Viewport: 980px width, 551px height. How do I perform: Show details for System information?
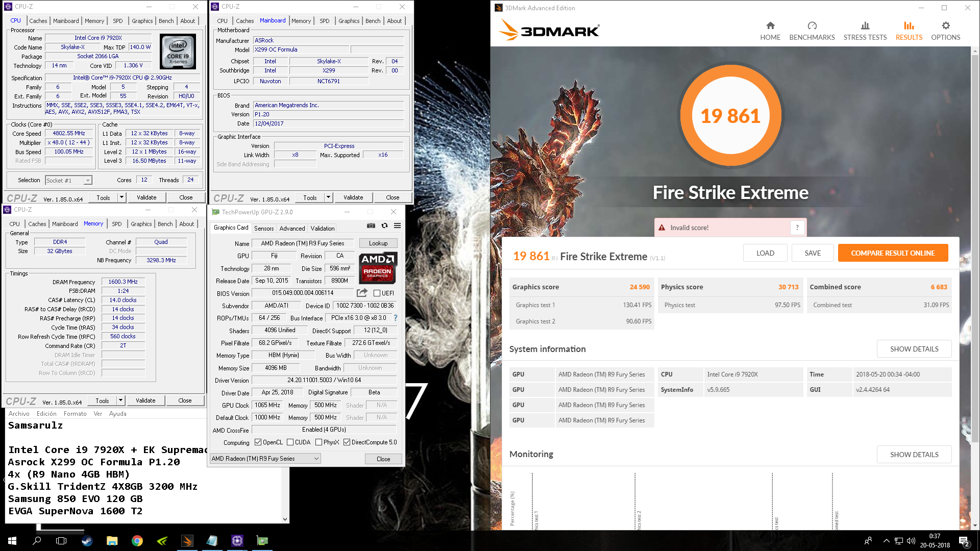point(914,349)
